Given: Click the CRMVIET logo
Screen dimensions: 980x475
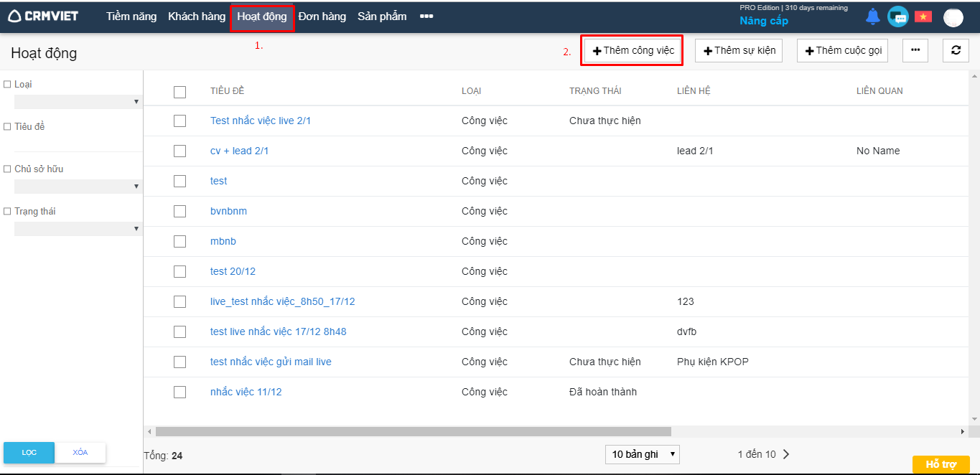Looking at the screenshot, I should point(43,17).
